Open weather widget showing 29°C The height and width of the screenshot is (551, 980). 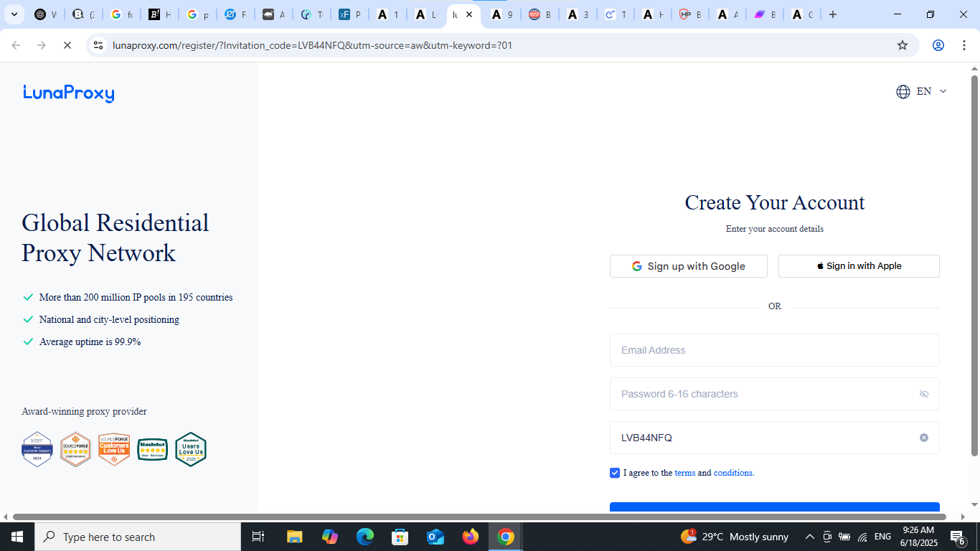click(734, 537)
